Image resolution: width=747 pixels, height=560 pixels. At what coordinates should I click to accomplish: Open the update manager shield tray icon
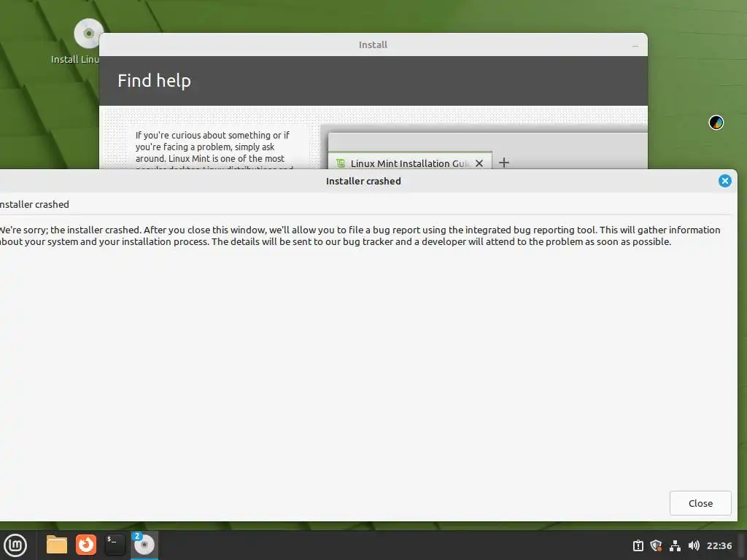[x=656, y=545]
